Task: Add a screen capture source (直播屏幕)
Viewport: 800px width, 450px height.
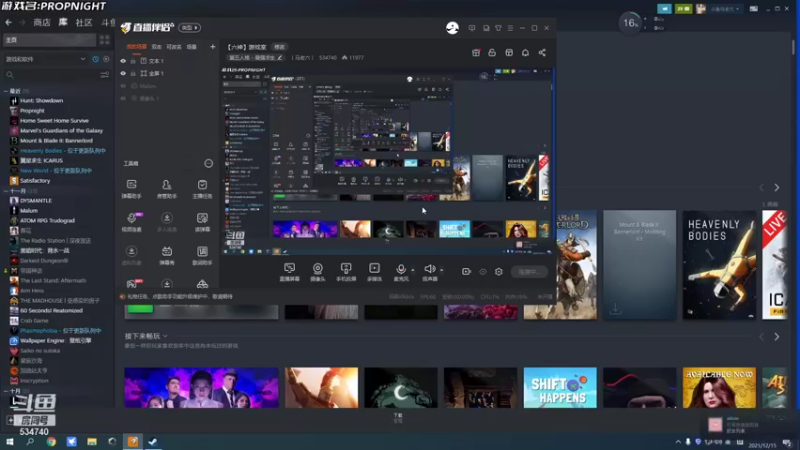Action: click(x=289, y=272)
